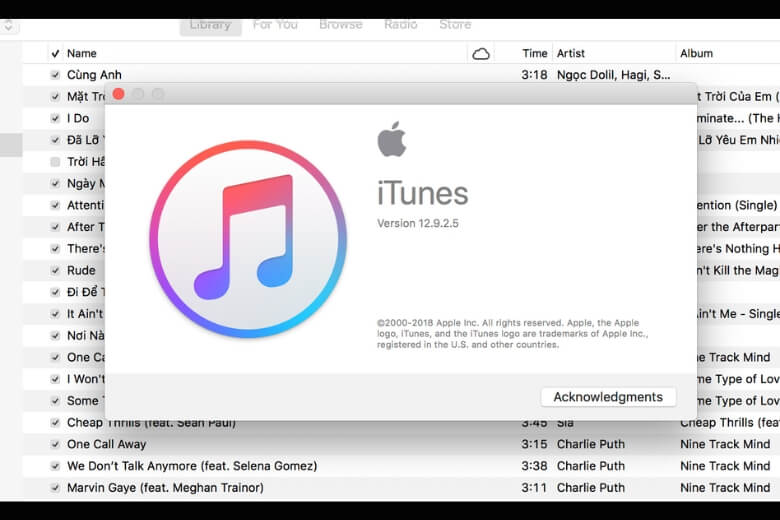The width and height of the screenshot is (780, 520).
Task: Check the unchecked Trời Hà song checkbox
Action: pos(55,162)
